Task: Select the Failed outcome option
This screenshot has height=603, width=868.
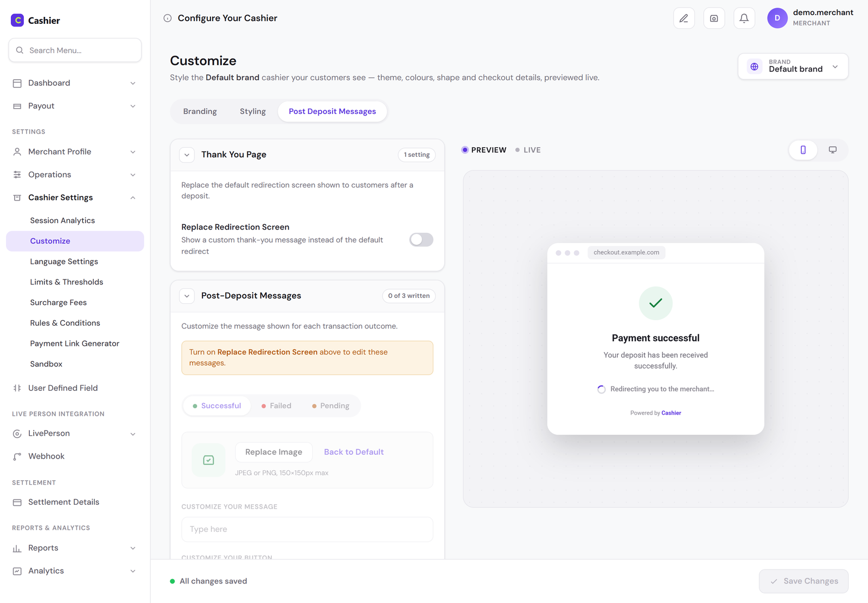Action: [x=276, y=406]
